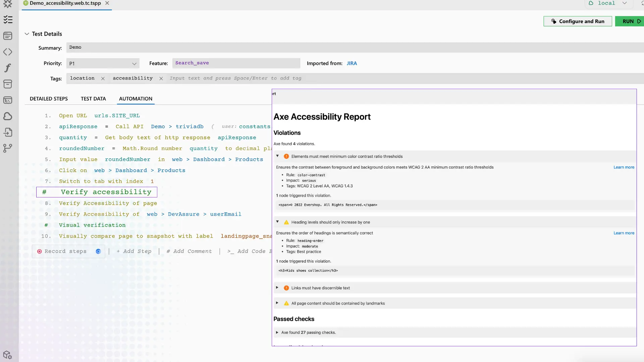
Task: Click the settings gear at sidebar bottom
Action: [x=8, y=355]
